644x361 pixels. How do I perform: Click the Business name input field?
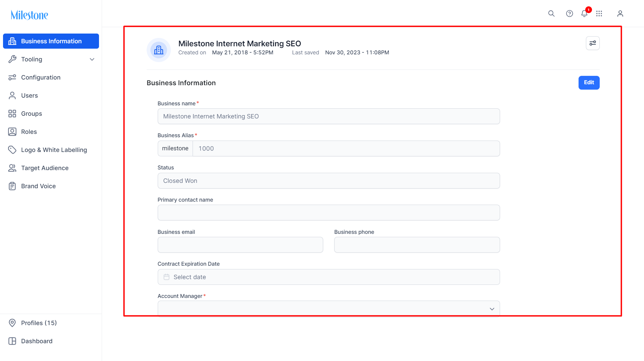329,116
